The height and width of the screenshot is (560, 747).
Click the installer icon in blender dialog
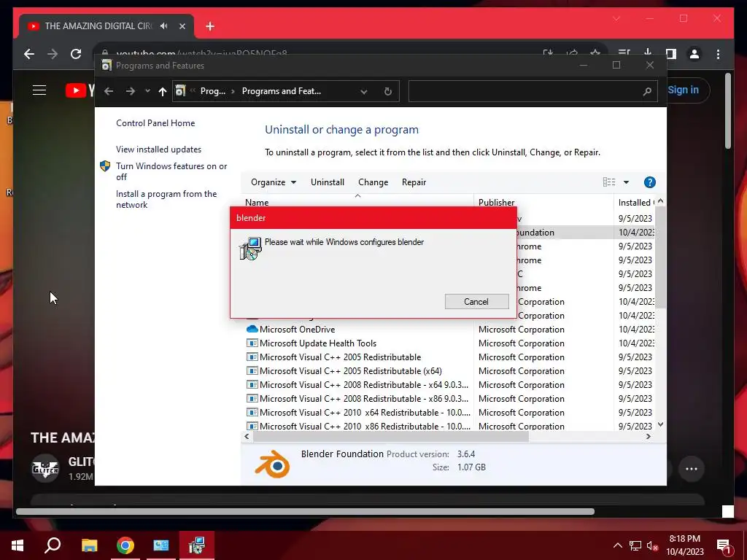[251, 249]
